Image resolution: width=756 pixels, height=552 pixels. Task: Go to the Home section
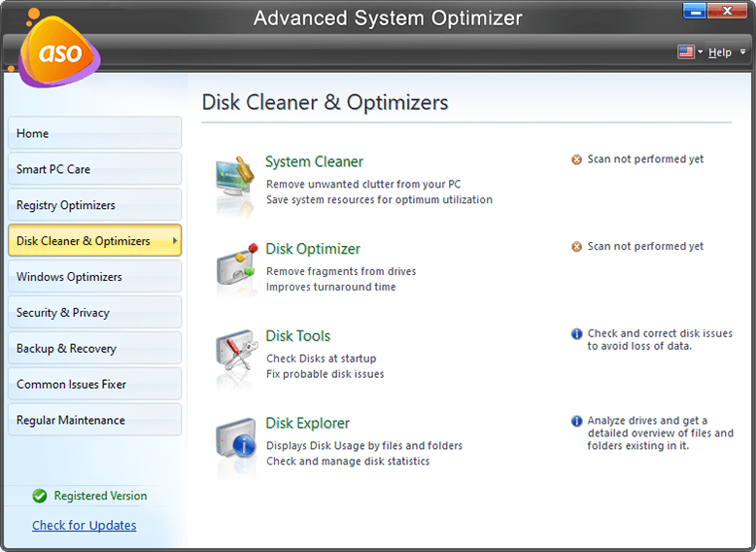pyautogui.click(x=94, y=133)
